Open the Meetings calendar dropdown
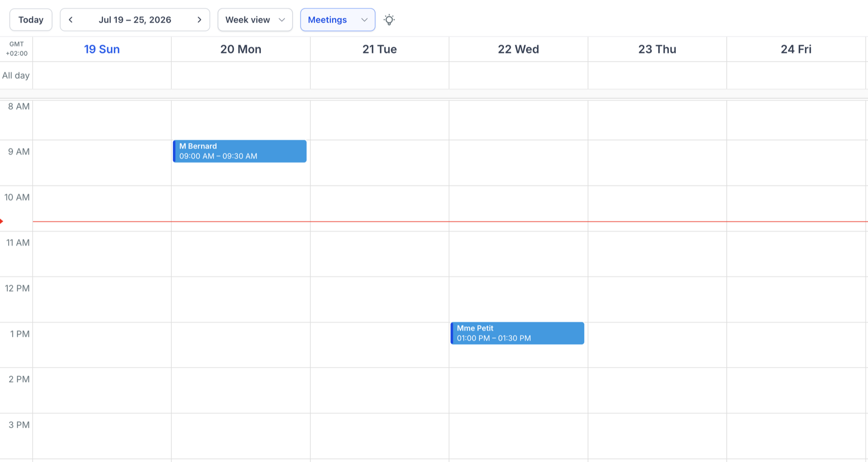The image size is (868, 462). click(338, 20)
